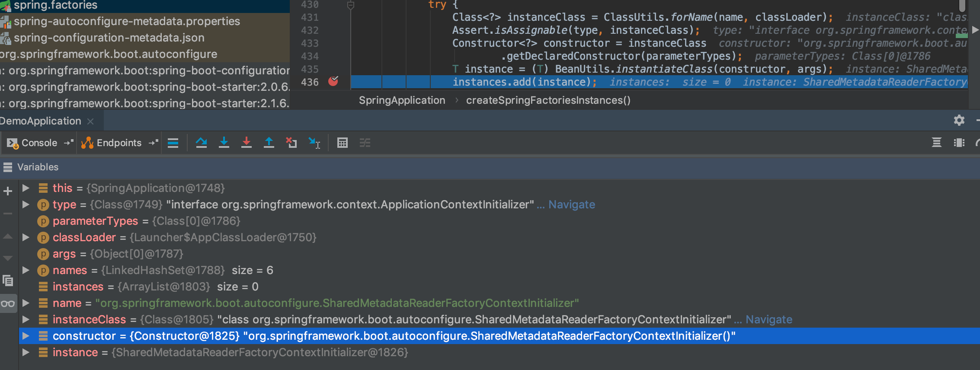980x370 pixels.
Task: Expand the 'type' variable node
Action: tap(26, 204)
